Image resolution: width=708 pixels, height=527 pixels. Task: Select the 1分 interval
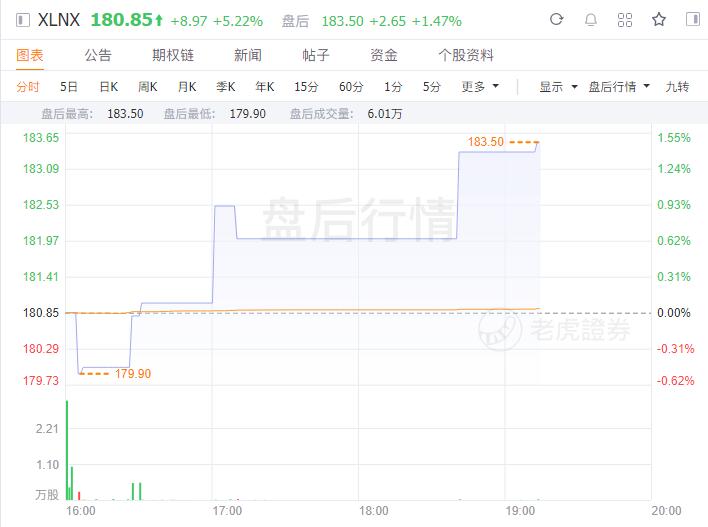pos(393,86)
